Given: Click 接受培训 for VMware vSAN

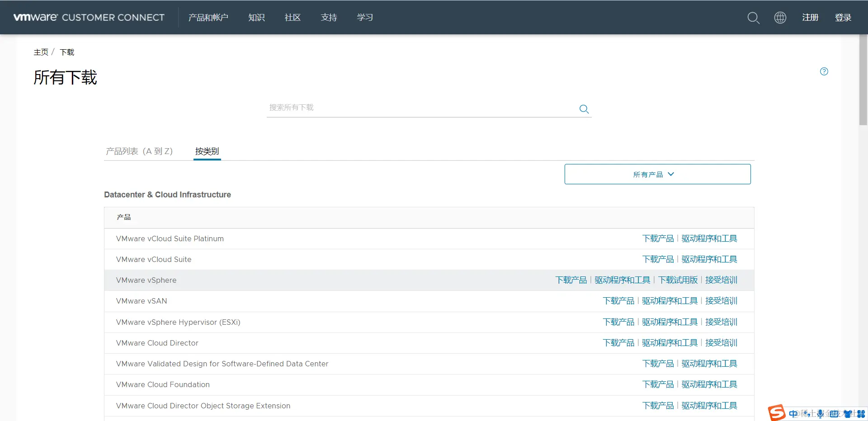Looking at the screenshot, I should (722, 301).
